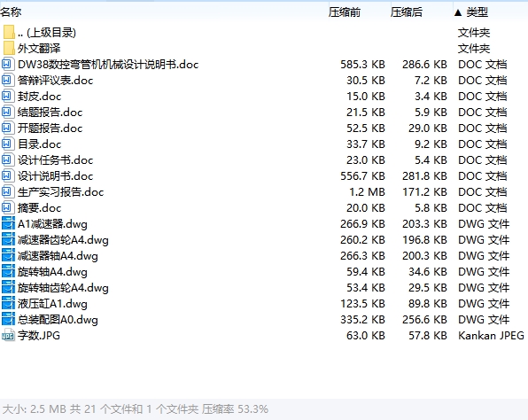Sort by the 压缩后 column header
Screen dimensions: 528x420
407,12
